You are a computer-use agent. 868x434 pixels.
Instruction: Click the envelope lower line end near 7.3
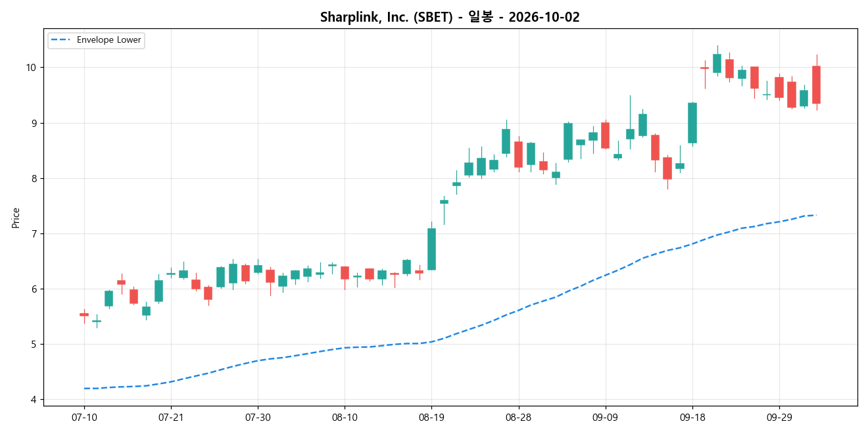pos(815,215)
